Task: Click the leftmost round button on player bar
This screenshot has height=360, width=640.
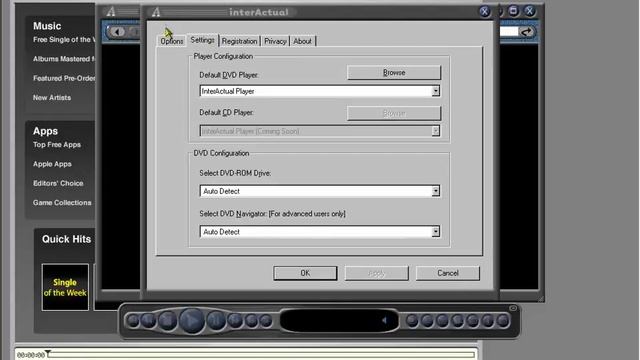Action: click(x=133, y=321)
